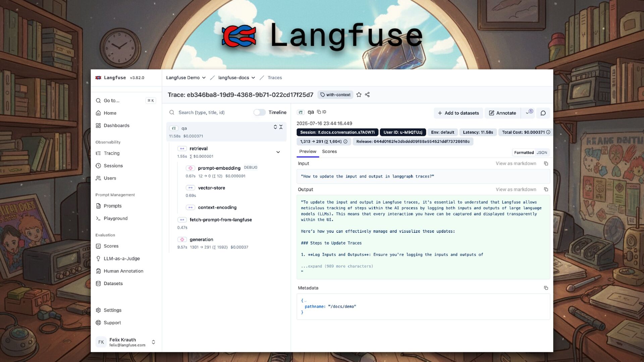Copy the trace ID next to qa

(x=321, y=112)
